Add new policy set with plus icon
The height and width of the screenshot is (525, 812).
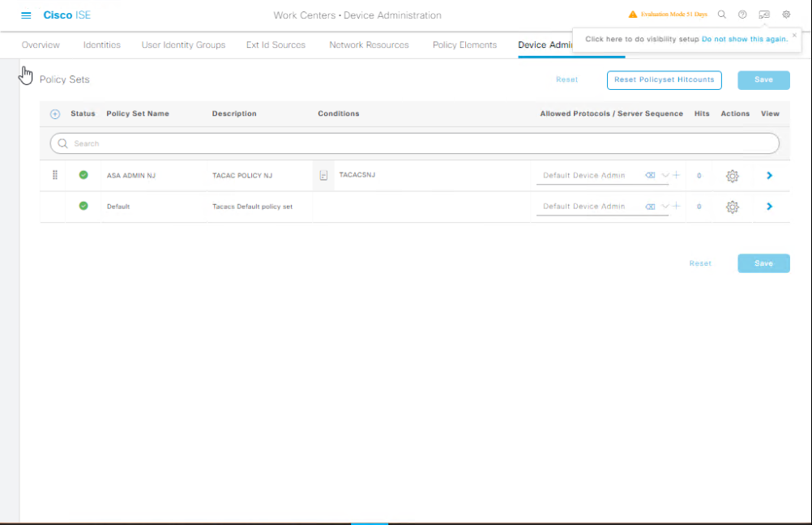(55, 114)
